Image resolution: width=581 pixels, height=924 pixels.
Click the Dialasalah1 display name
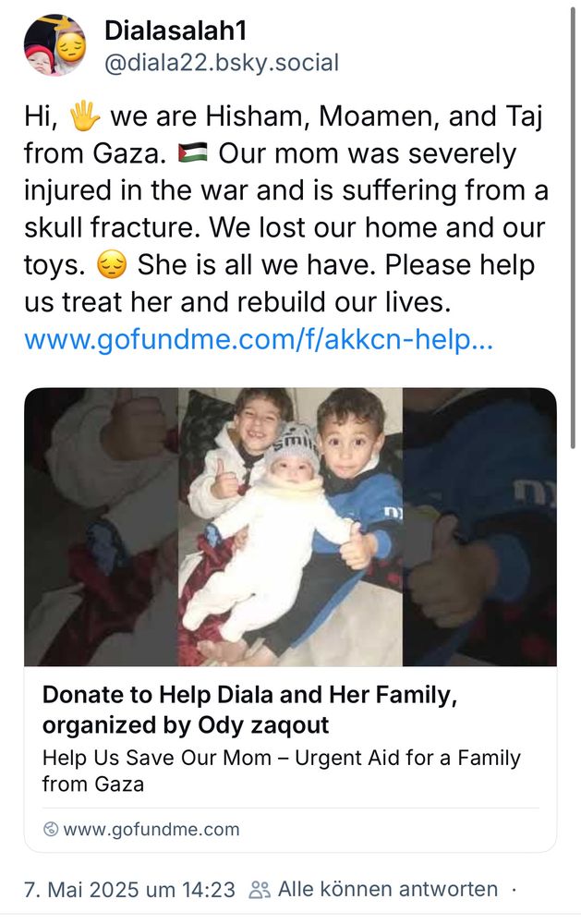(x=176, y=30)
